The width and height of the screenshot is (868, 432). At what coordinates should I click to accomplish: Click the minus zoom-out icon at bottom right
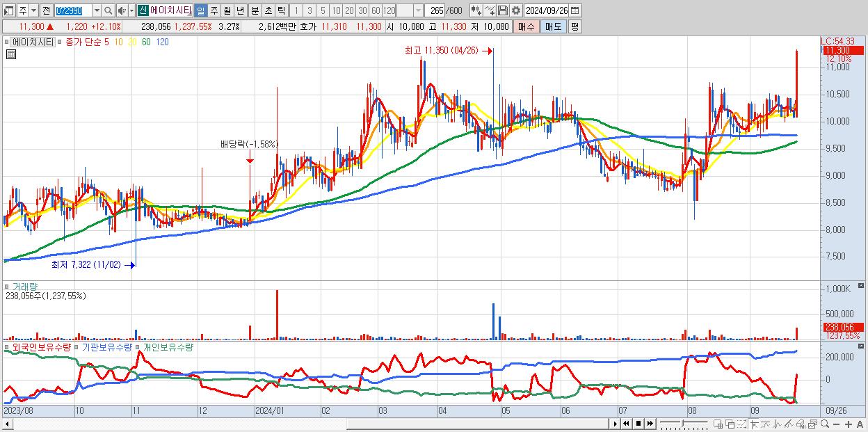click(837, 424)
